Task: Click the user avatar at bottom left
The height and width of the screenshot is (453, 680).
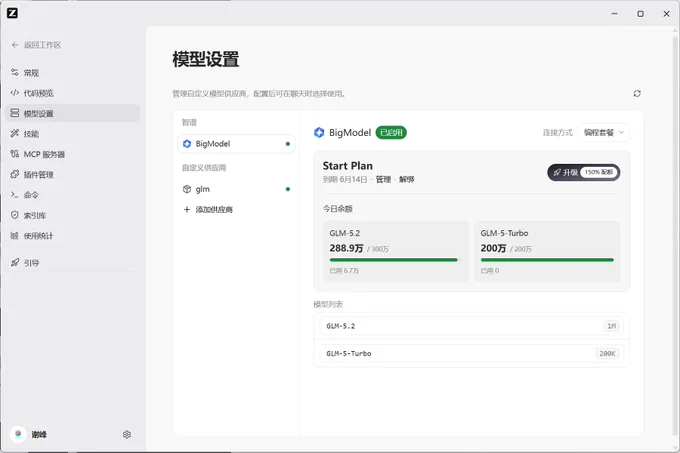Action: point(18,434)
